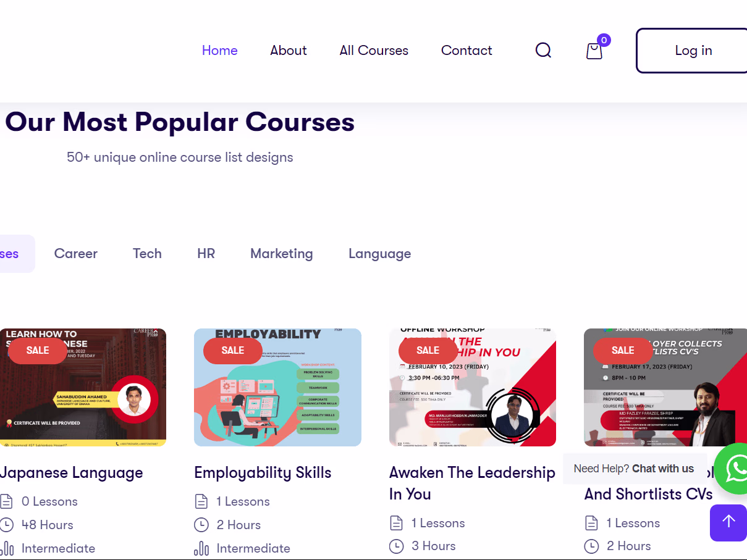Go to the About menu item
747x560 pixels.
289,51
